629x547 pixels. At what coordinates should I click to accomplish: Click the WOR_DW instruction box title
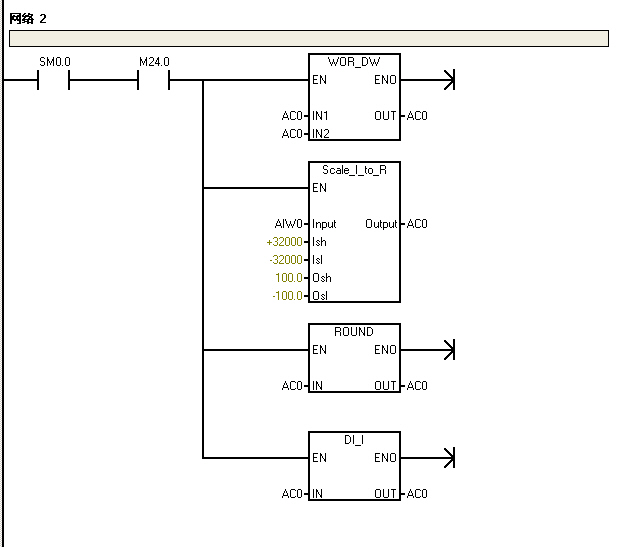click(x=354, y=62)
